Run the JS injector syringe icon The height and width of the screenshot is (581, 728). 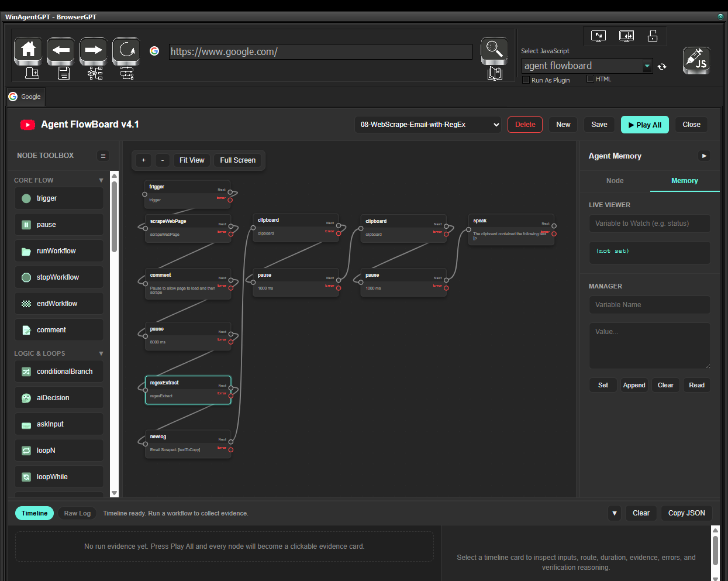[x=696, y=60]
